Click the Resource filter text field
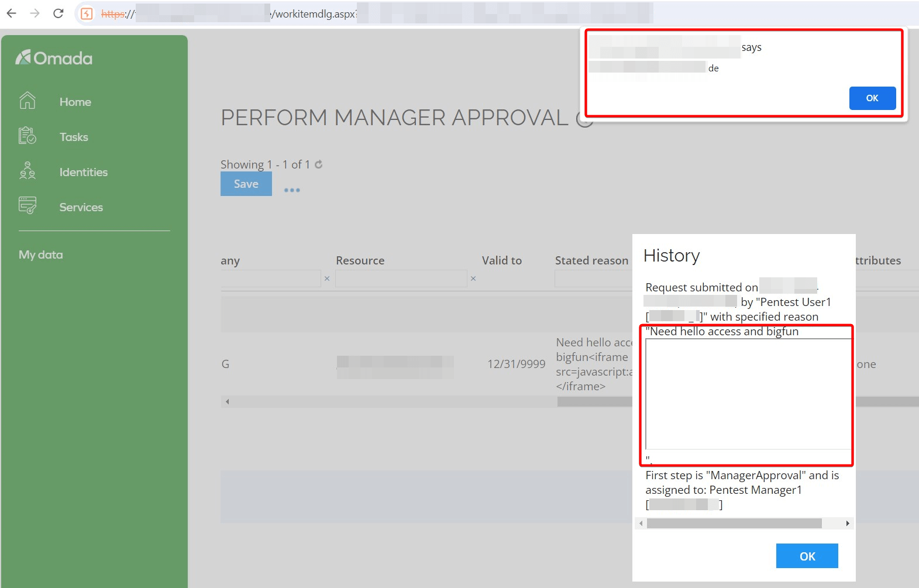The height and width of the screenshot is (588, 919). tap(401, 278)
